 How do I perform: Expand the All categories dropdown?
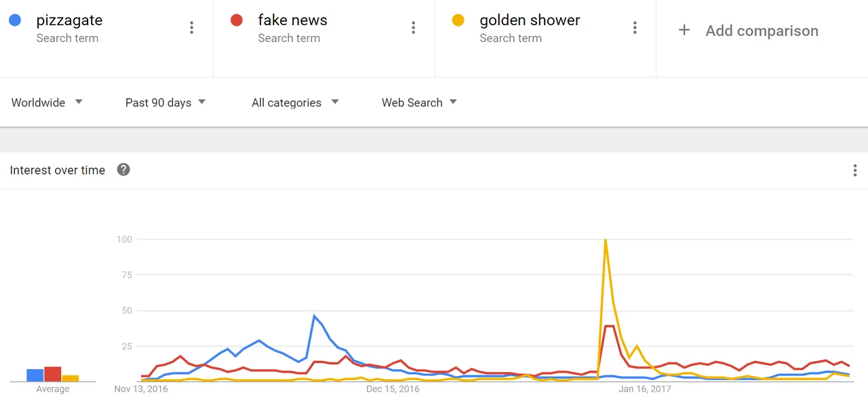click(295, 102)
